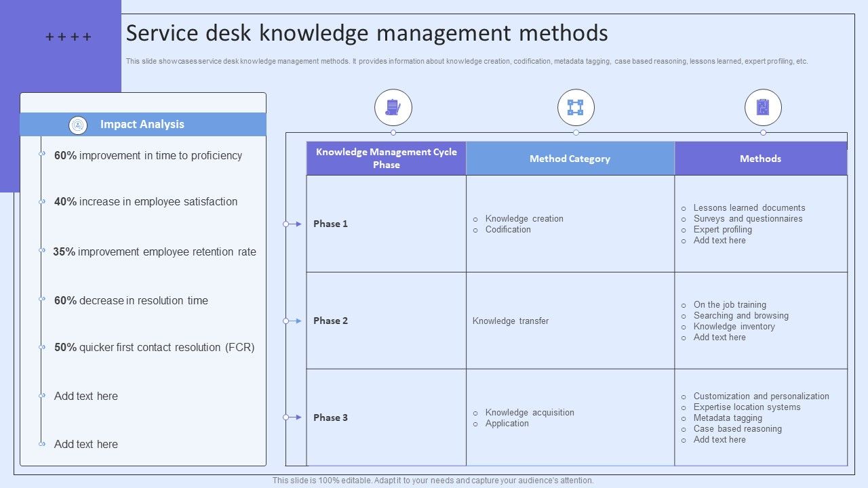Viewport: 868px width, 488px height.
Task: Select 'Lessons learned documents' method
Action: 749,207
